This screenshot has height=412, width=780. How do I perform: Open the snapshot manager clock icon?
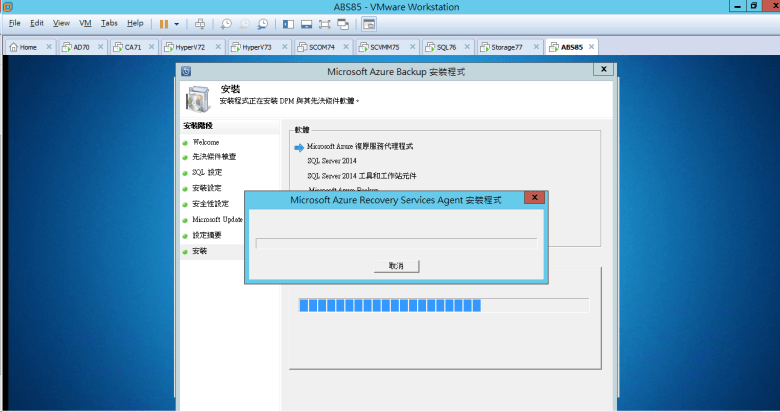tap(262, 23)
